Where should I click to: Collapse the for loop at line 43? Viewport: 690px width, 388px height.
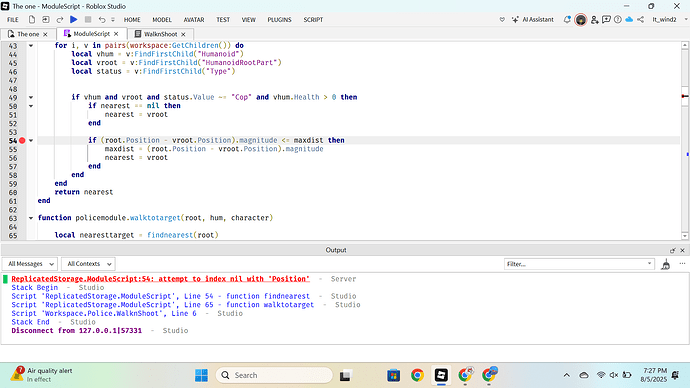[31, 45]
